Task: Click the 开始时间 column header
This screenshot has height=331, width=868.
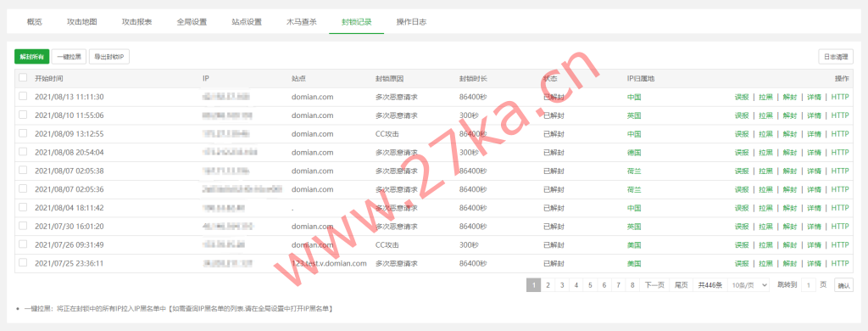Action: pos(48,78)
